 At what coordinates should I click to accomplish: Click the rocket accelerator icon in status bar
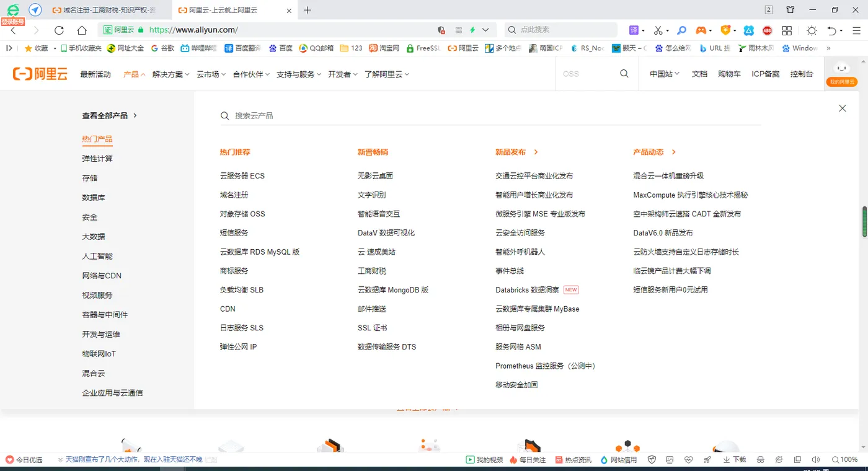(x=707, y=460)
